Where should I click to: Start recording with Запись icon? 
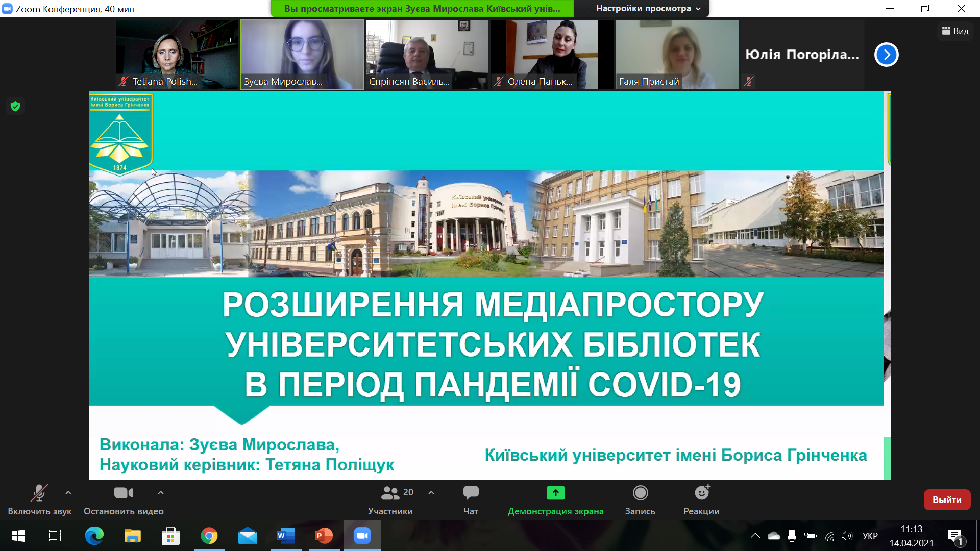click(x=640, y=493)
